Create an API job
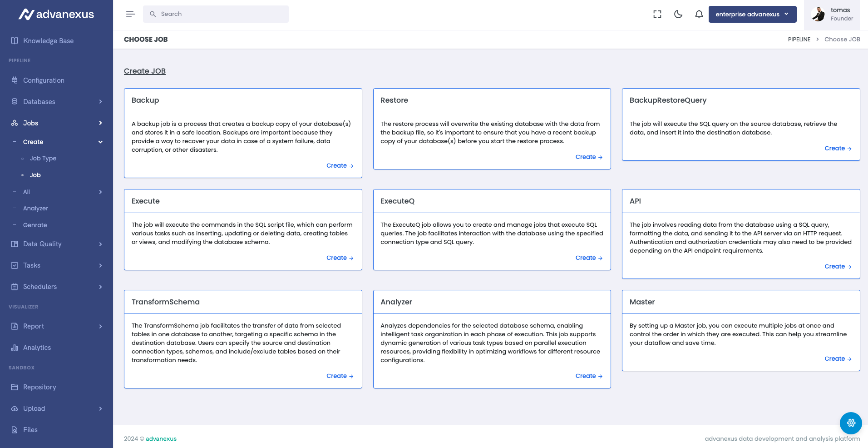The image size is (868, 448). point(838,266)
